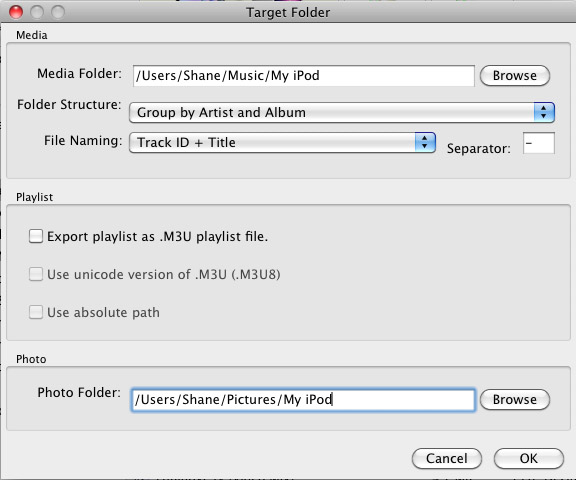Click the red close window button

(x=16, y=12)
